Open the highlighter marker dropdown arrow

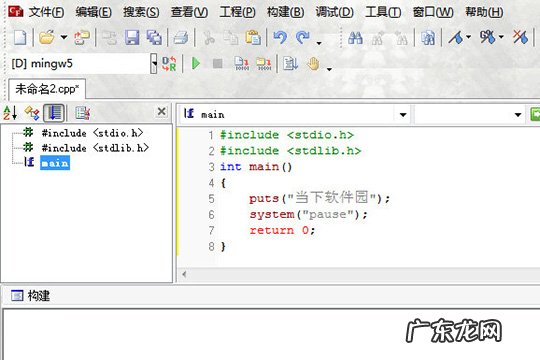pyautogui.click(x=469, y=37)
